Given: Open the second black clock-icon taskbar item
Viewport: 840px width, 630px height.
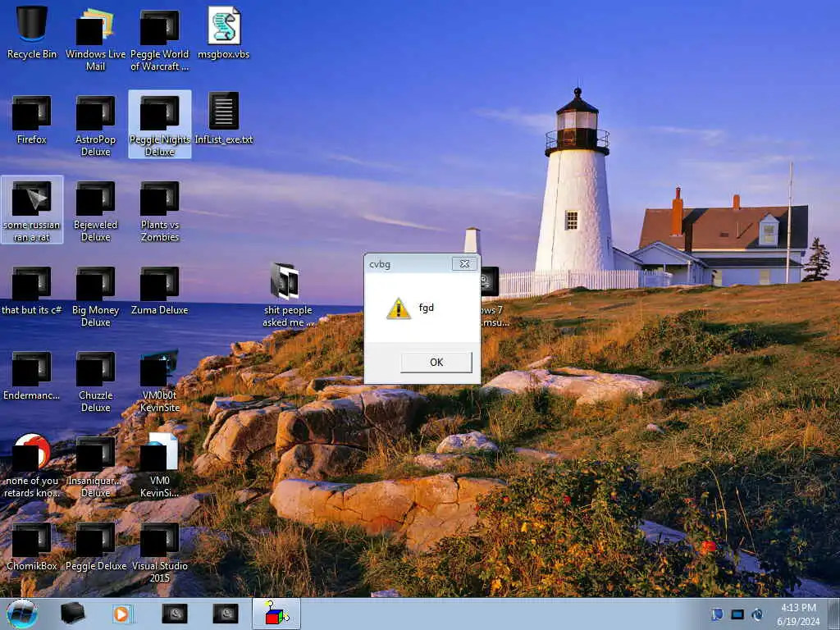Looking at the screenshot, I should [x=226, y=614].
